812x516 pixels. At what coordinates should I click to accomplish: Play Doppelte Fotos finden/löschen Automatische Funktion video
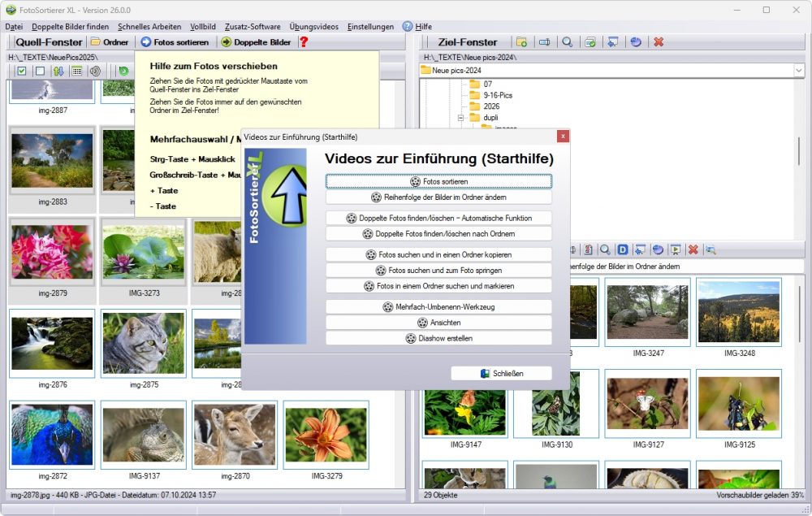coord(438,218)
